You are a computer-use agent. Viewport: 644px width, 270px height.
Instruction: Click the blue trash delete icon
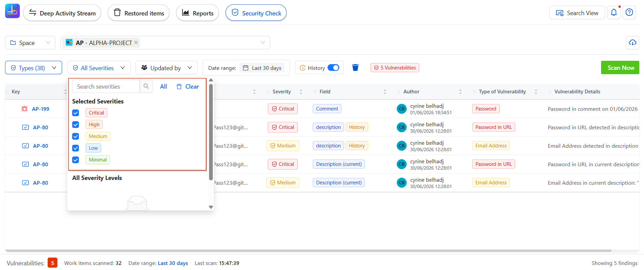pos(355,67)
